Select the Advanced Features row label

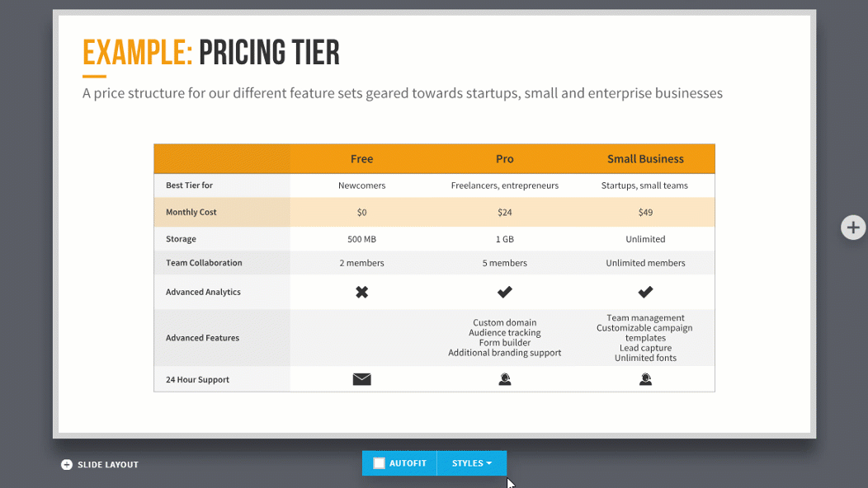203,337
